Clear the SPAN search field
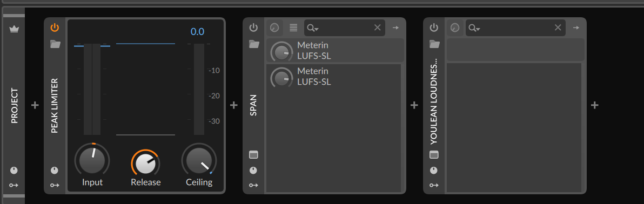This screenshot has height=204, width=644. click(378, 28)
